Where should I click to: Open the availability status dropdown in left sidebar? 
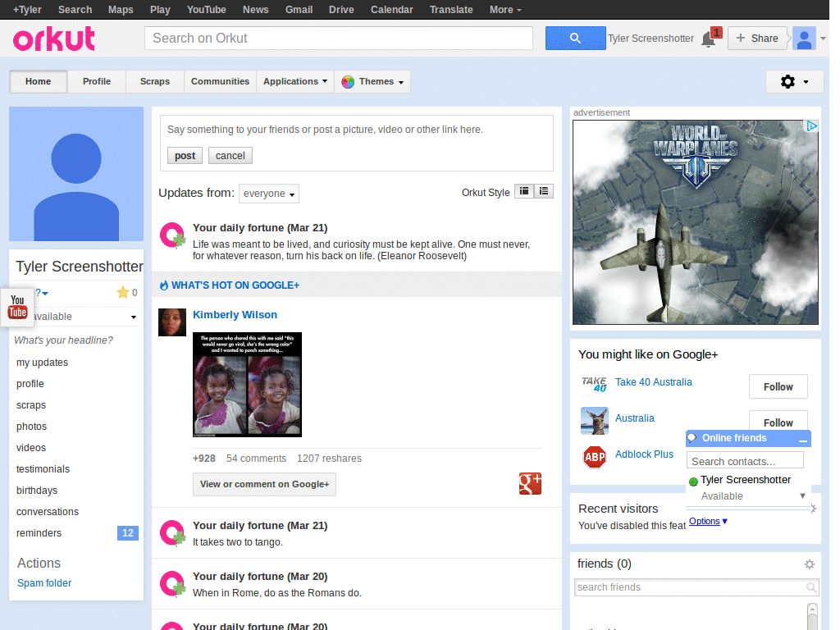[x=134, y=317]
